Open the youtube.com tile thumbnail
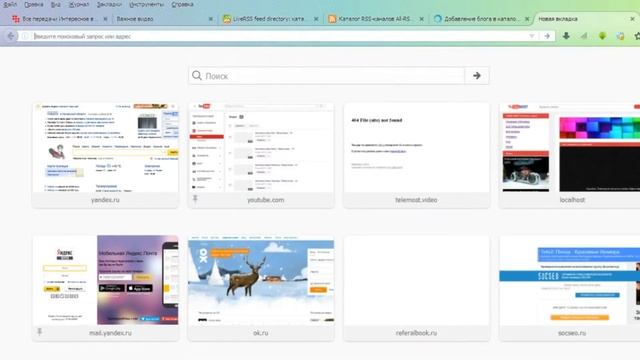The image size is (640, 360). [261, 147]
